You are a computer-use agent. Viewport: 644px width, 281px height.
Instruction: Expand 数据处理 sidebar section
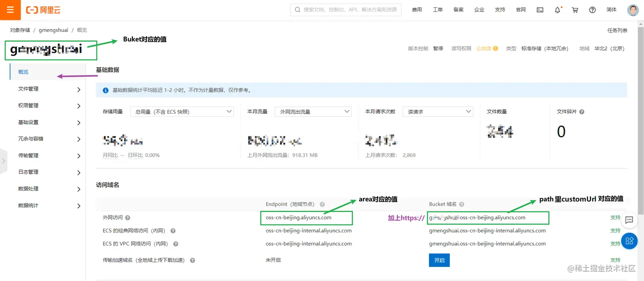[47, 189]
